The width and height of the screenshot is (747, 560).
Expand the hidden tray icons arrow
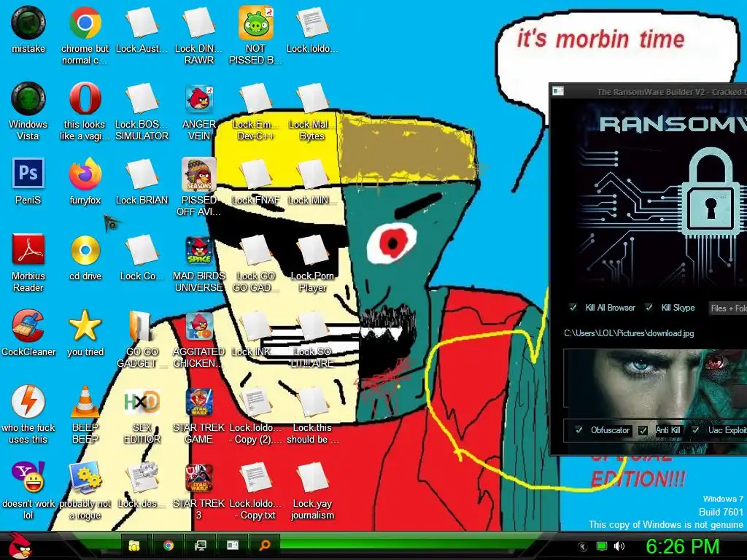click(x=582, y=547)
